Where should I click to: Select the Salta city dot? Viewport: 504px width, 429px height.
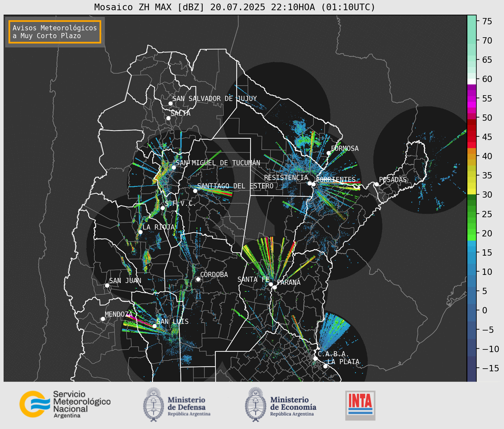pyautogui.click(x=168, y=118)
